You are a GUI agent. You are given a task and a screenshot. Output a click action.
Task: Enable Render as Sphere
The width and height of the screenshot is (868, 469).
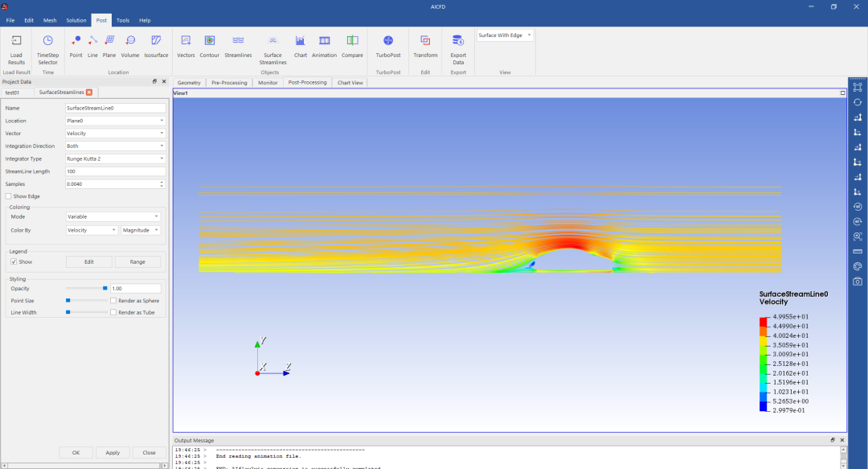(x=113, y=301)
